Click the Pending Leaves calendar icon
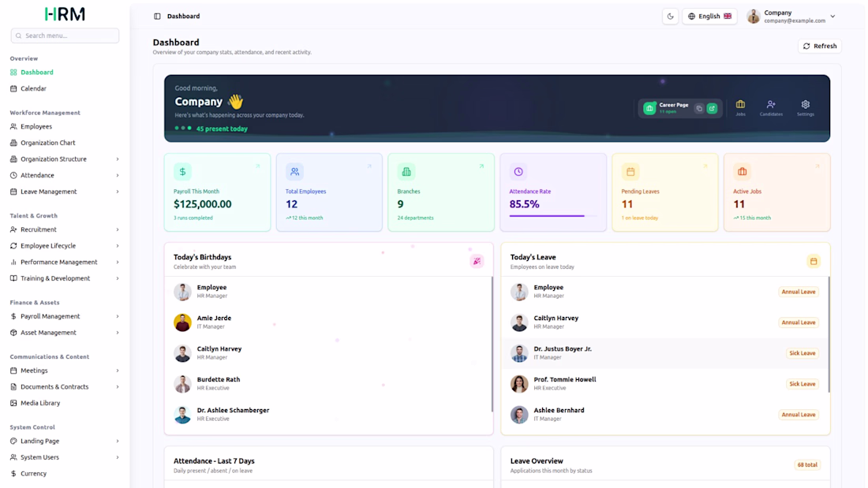This screenshot has width=868, height=488. (630, 172)
